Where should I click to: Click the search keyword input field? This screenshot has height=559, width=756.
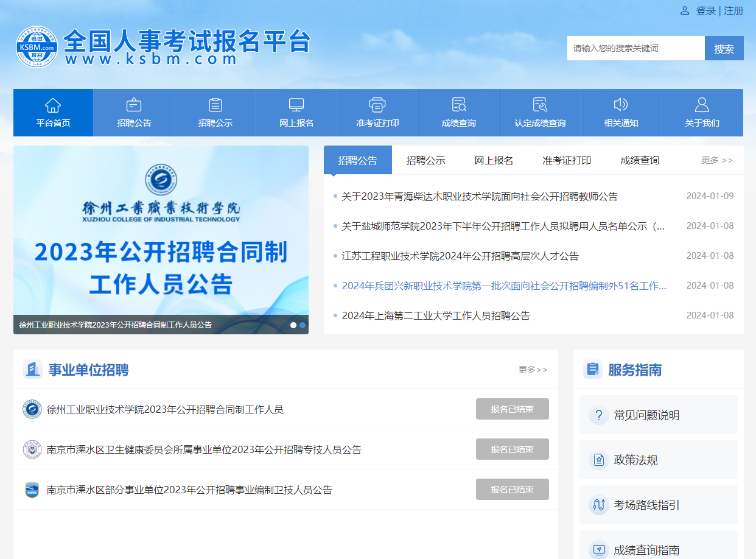(x=635, y=48)
